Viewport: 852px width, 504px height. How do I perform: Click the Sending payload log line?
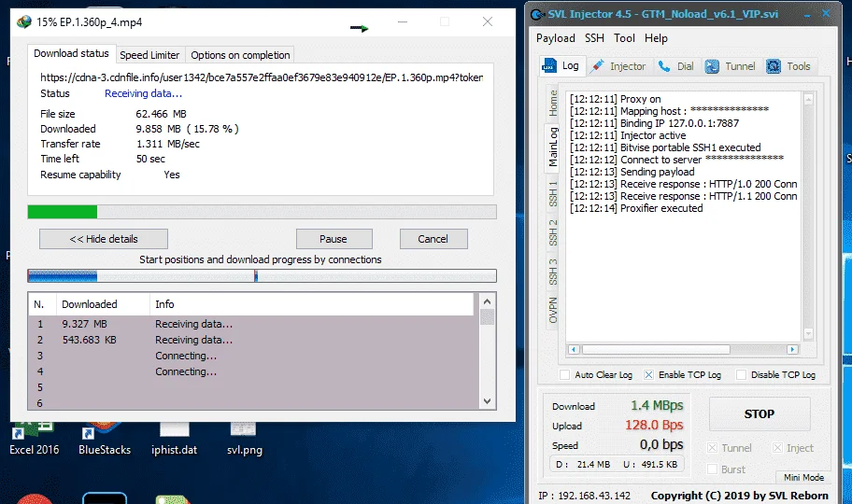[632, 172]
